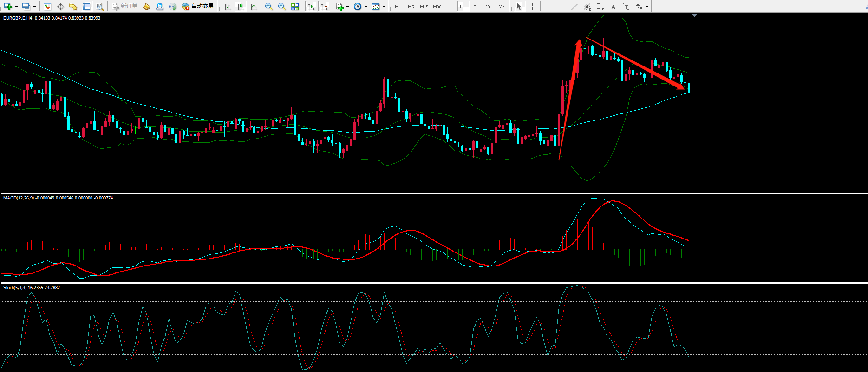Expand the periodicity clock dropdown arrow
Image resolution: width=868 pixels, height=372 pixels.
click(365, 7)
